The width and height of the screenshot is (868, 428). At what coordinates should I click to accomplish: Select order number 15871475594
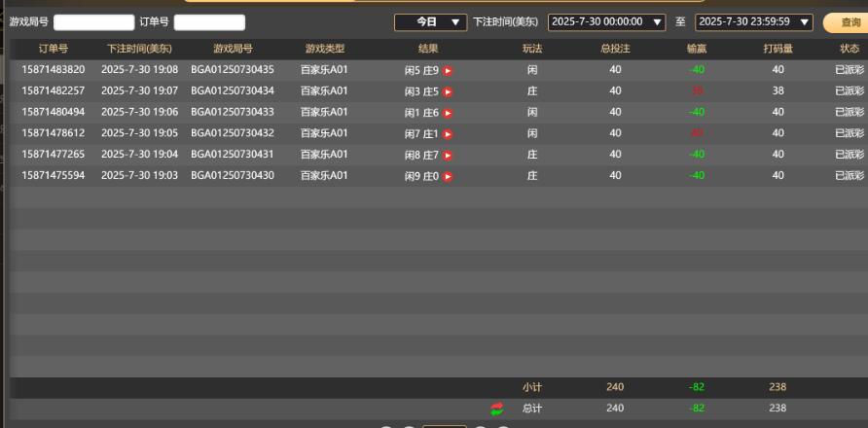[x=54, y=176]
